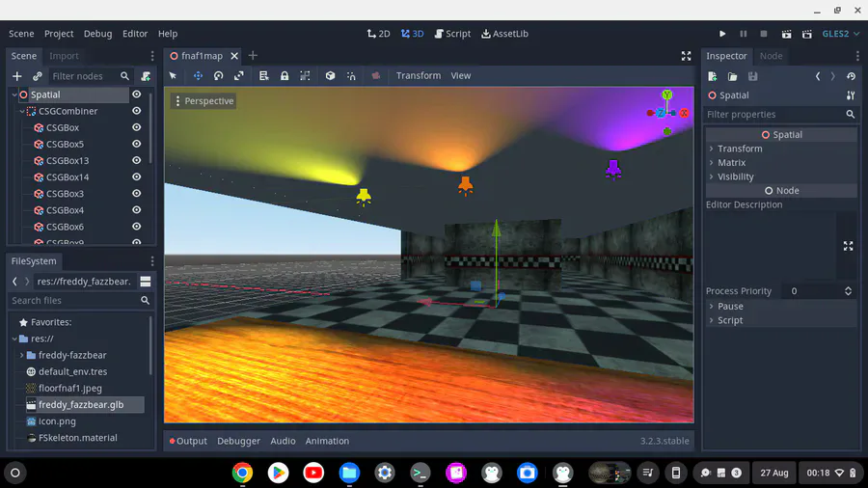Expand the freddy-fazzbear folder

click(x=22, y=355)
